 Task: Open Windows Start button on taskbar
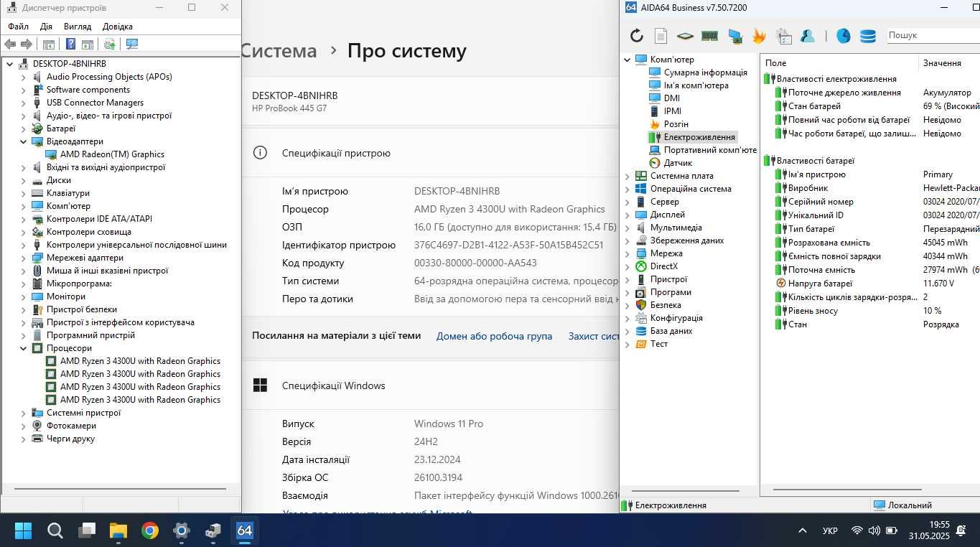23,530
